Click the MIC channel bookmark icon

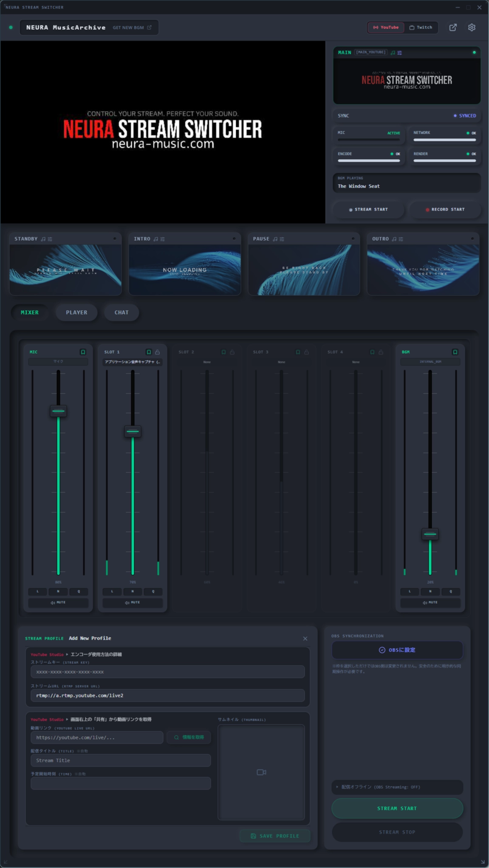pos(83,352)
